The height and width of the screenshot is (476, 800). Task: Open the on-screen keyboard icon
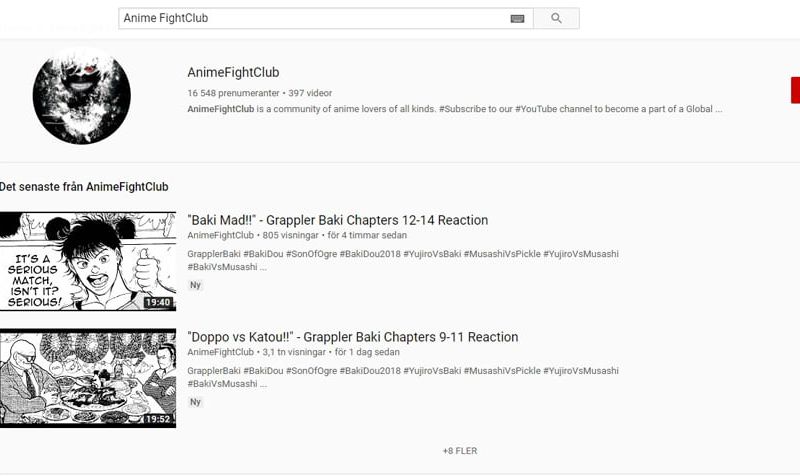coord(517,19)
